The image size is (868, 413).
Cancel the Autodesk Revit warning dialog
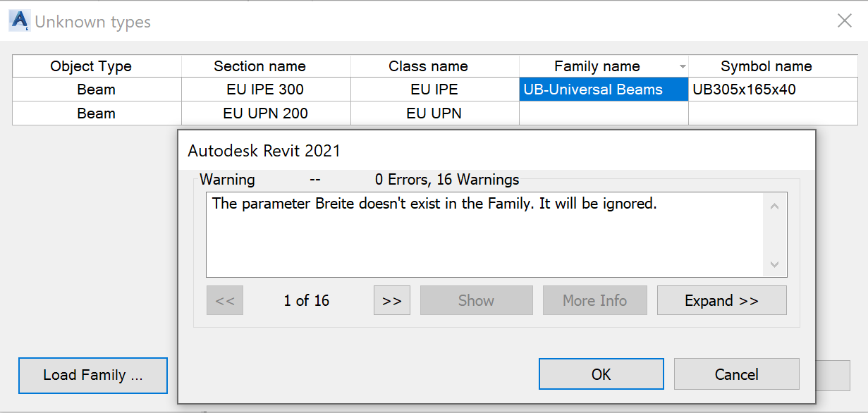[736, 374]
